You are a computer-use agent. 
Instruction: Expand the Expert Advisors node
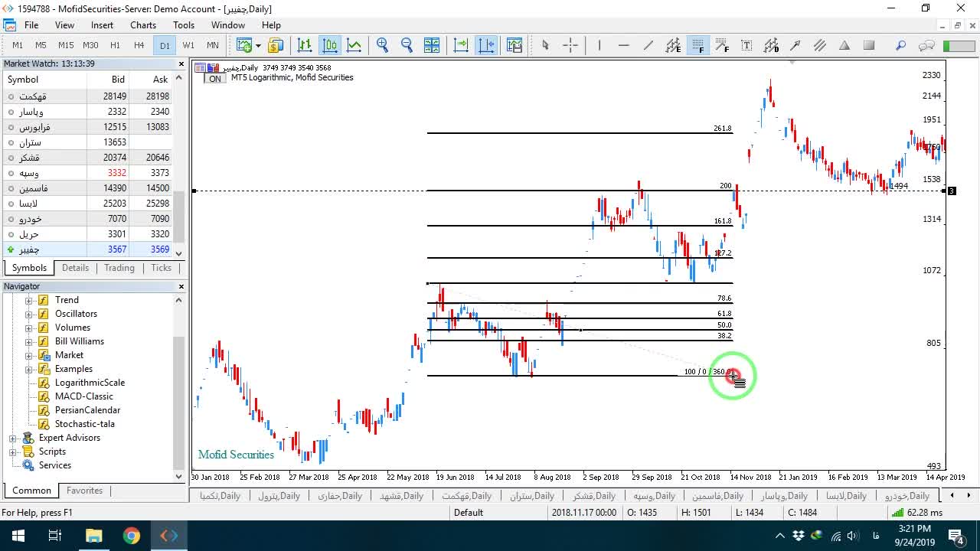tap(12, 438)
